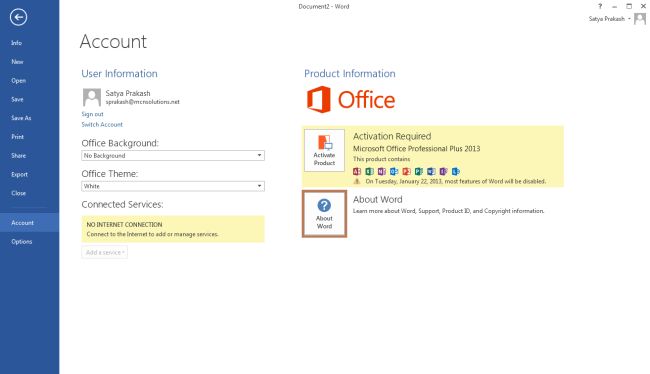This screenshot has width=650, height=374.
Task: Click the Access app icon
Action: coord(357,171)
